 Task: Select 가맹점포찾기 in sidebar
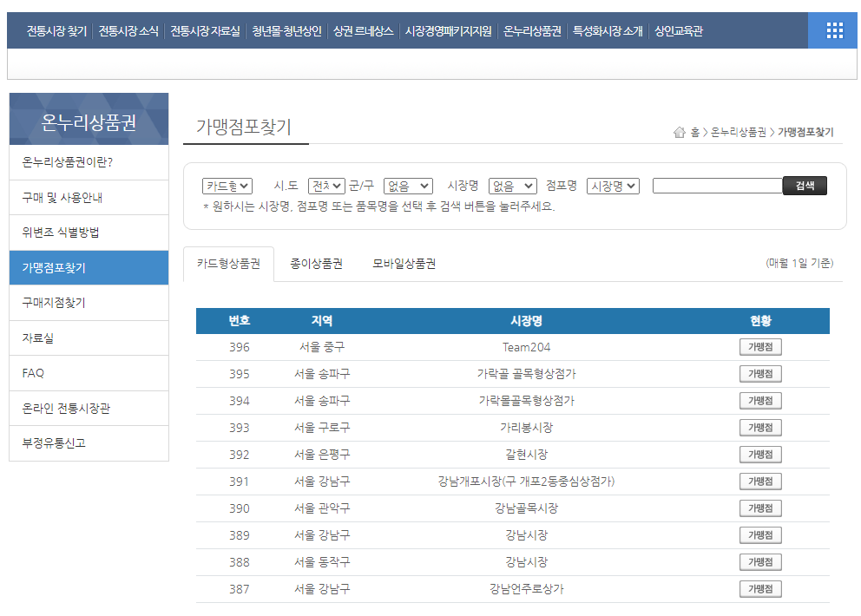click(89, 268)
